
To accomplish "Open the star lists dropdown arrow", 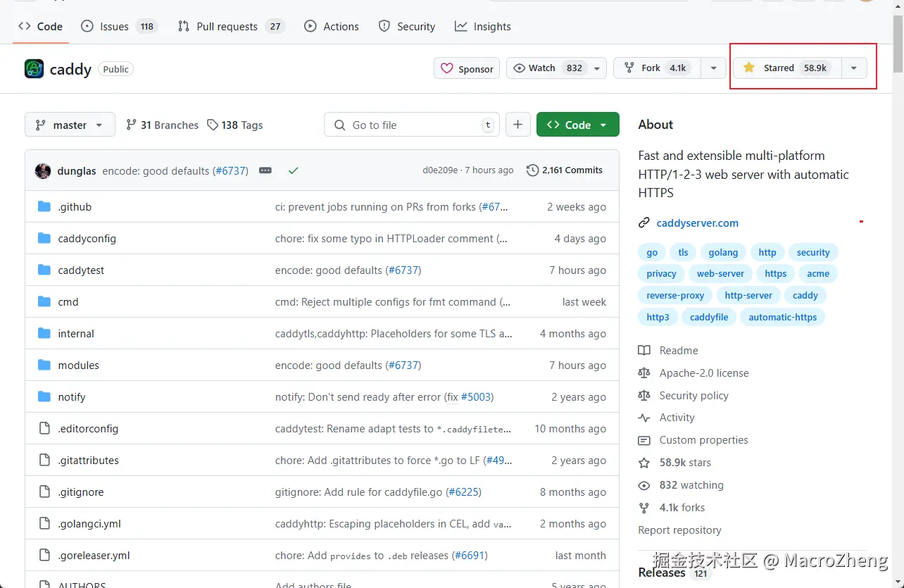I will pyautogui.click(x=854, y=68).
